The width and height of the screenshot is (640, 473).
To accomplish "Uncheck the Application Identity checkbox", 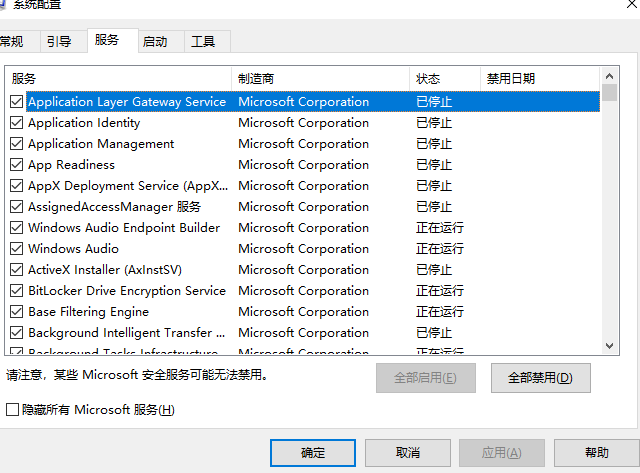I will click(x=16, y=122).
